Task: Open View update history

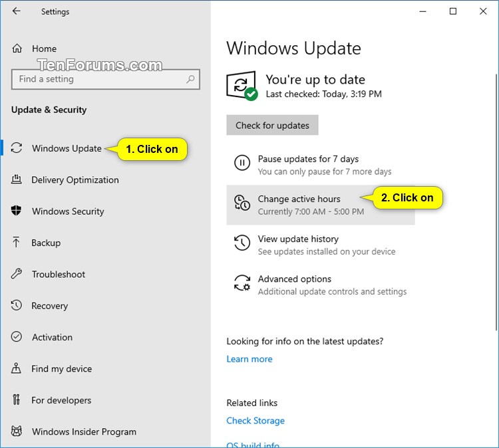Action: click(321, 245)
